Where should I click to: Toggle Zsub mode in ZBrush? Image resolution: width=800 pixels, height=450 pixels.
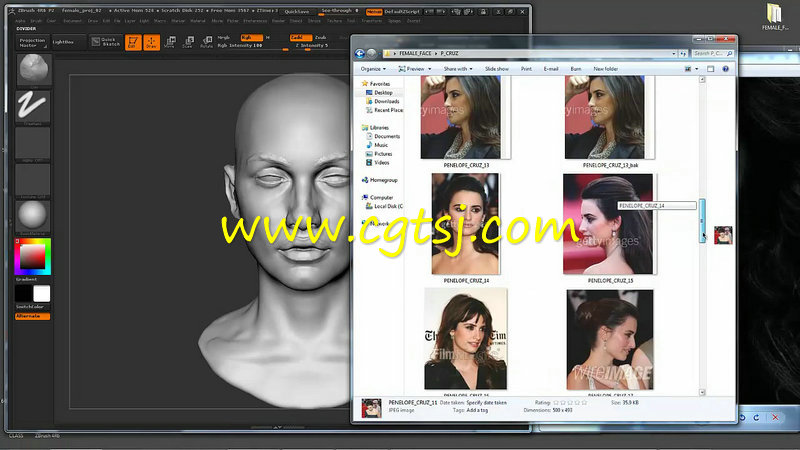[x=320, y=37]
